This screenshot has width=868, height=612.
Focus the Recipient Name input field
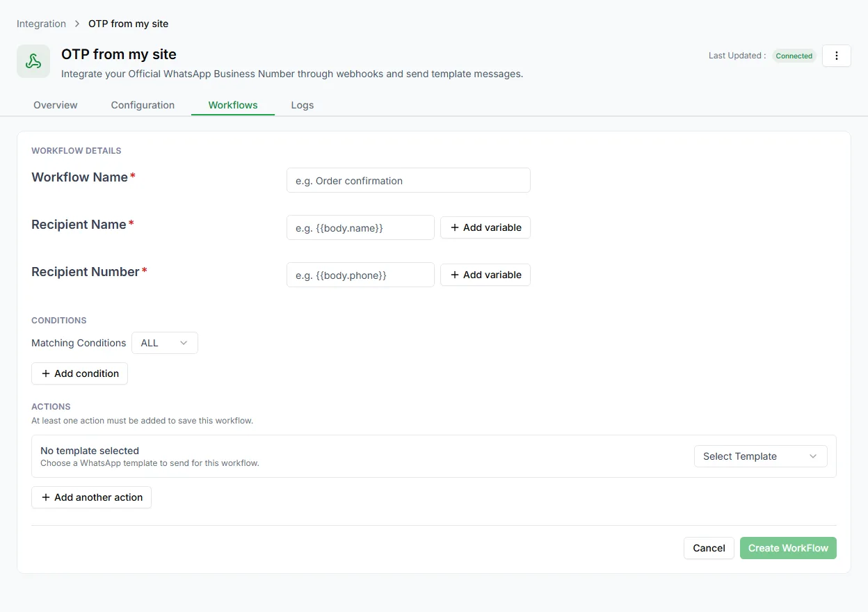pyautogui.click(x=360, y=227)
